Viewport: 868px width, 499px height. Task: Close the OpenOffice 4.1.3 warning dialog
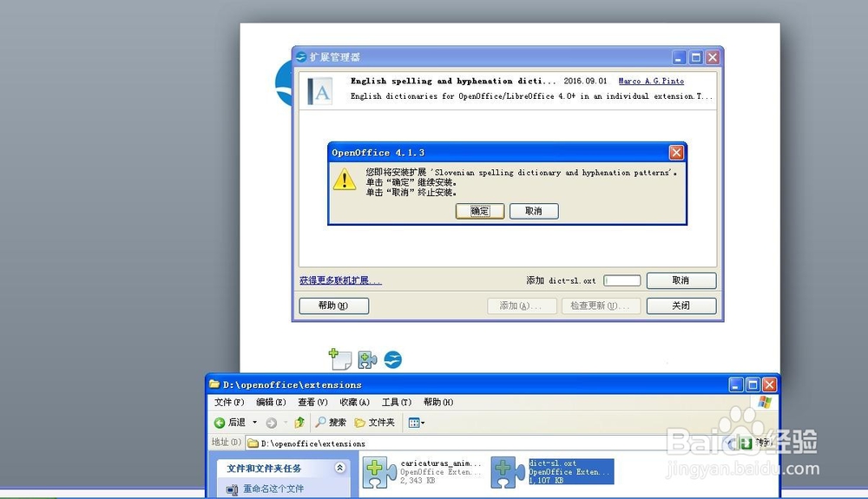676,152
